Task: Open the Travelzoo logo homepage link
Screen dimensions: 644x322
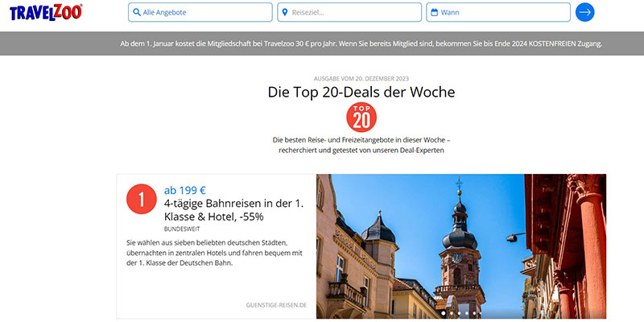Action: 46,12
